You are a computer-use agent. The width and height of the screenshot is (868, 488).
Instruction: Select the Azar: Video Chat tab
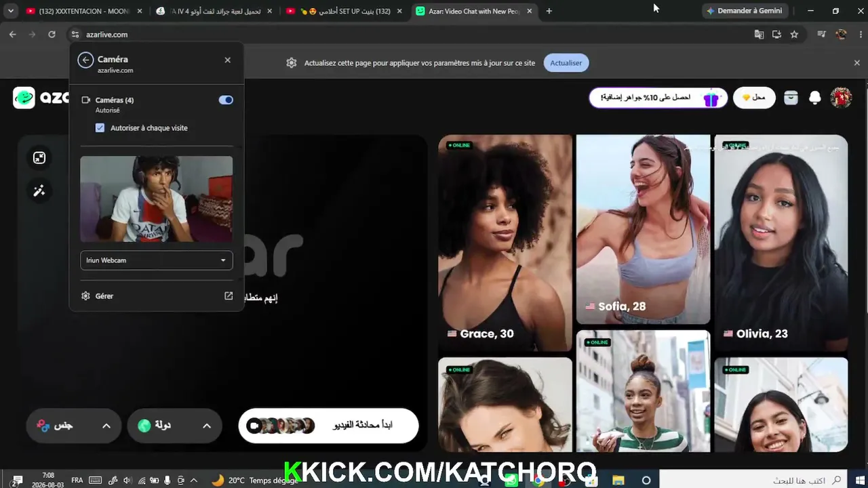point(475,11)
